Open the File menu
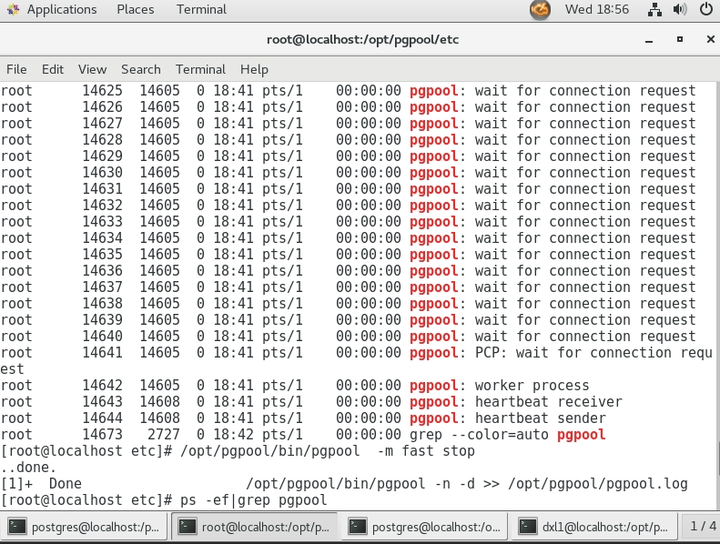 17,69
